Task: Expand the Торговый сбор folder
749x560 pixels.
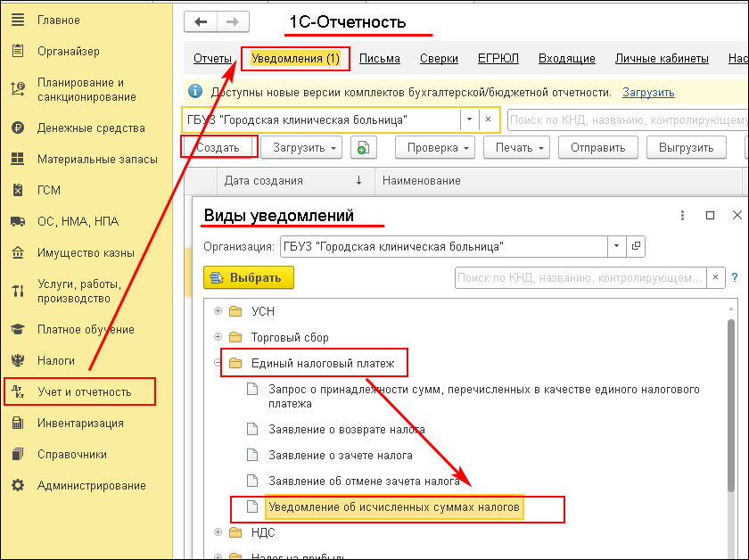Action: coord(218,337)
